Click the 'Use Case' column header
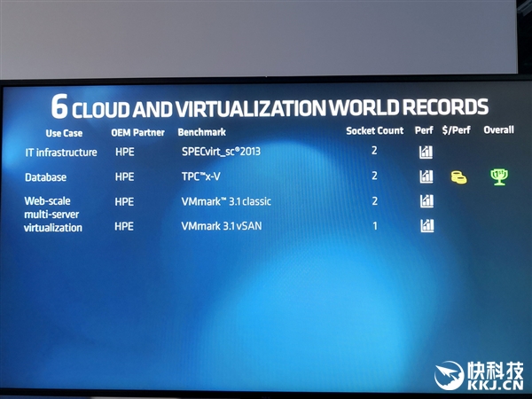The height and width of the screenshot is (399, 532). 64,133
